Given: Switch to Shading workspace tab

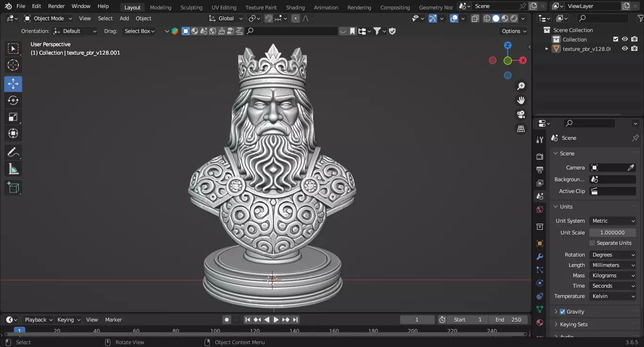Looking at the screenshot, I should [295, 7].
